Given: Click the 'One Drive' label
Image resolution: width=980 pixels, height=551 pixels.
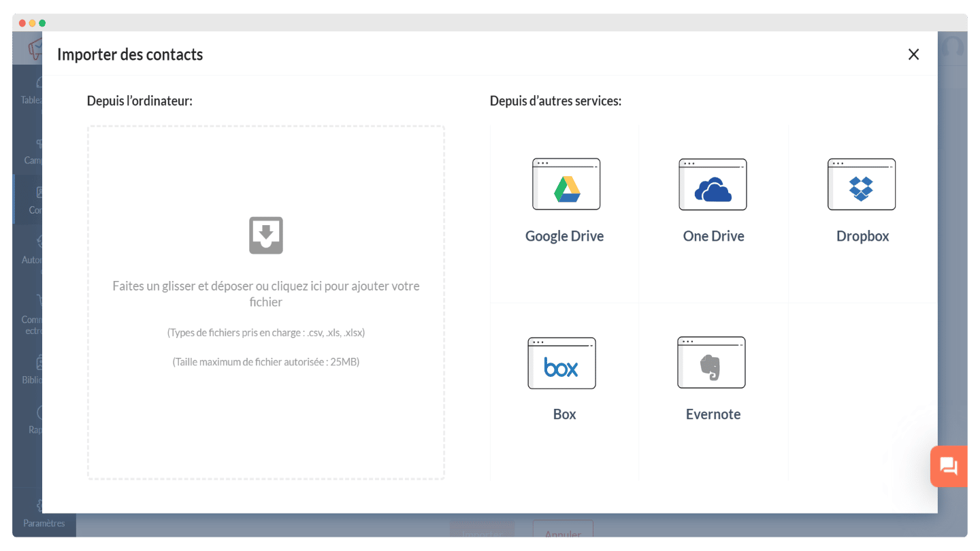Looking at the screenshot, I should point(713,236).
